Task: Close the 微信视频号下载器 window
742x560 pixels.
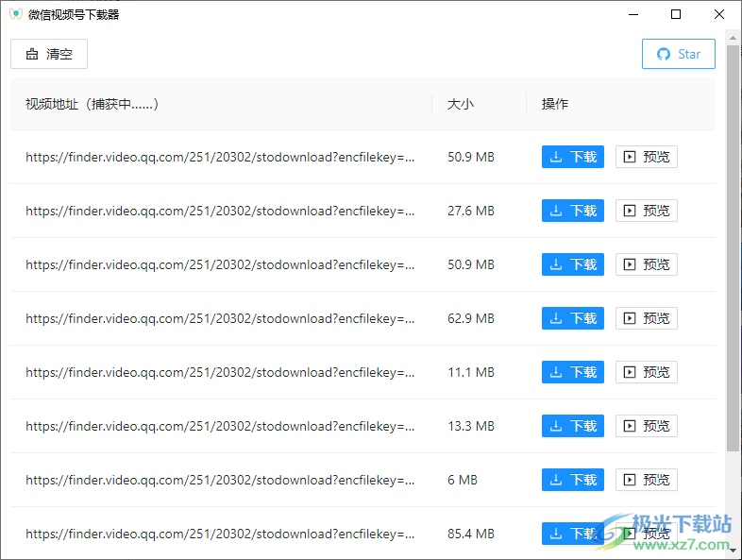Action: tap(718, 15)
